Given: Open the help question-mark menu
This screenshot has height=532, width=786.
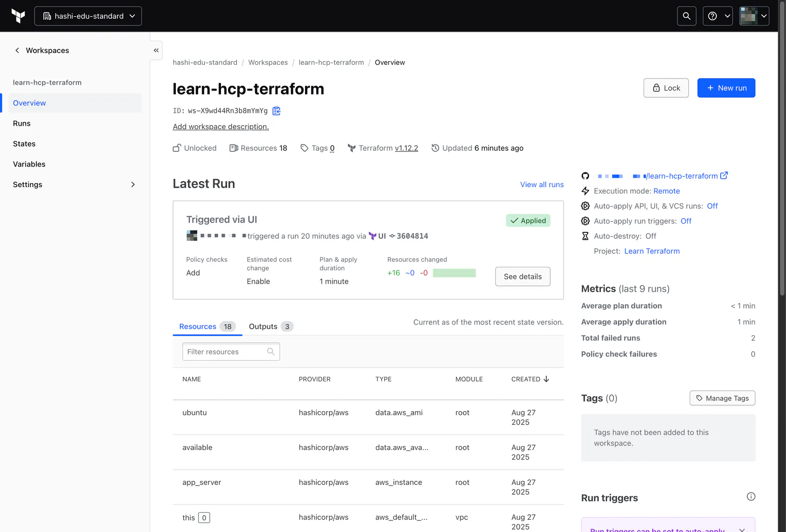Looking at the screenshot, I should click(718, 16).
